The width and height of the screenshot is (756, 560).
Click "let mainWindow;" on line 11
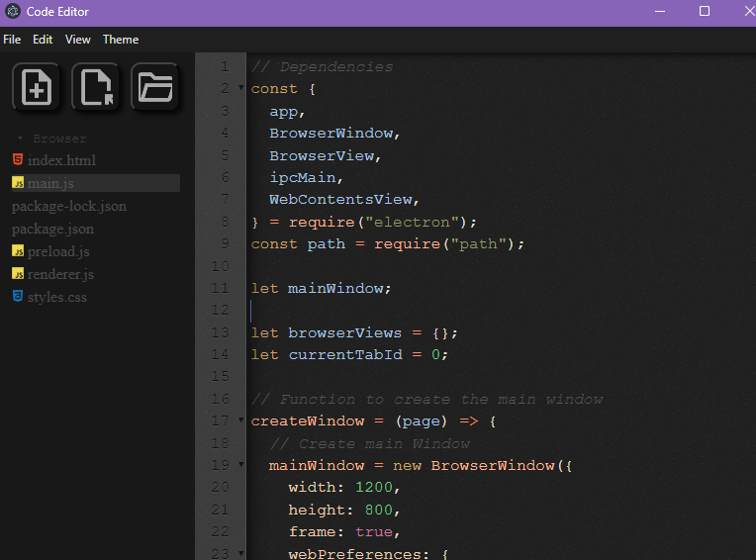pyautogui.click(x=321, y=289)
